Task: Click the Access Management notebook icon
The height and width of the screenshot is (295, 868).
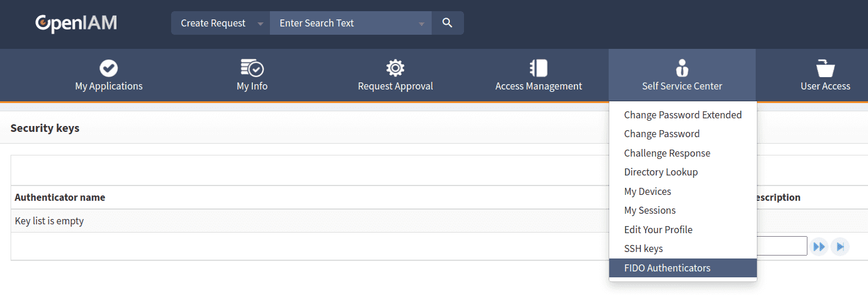Action: 538,68
